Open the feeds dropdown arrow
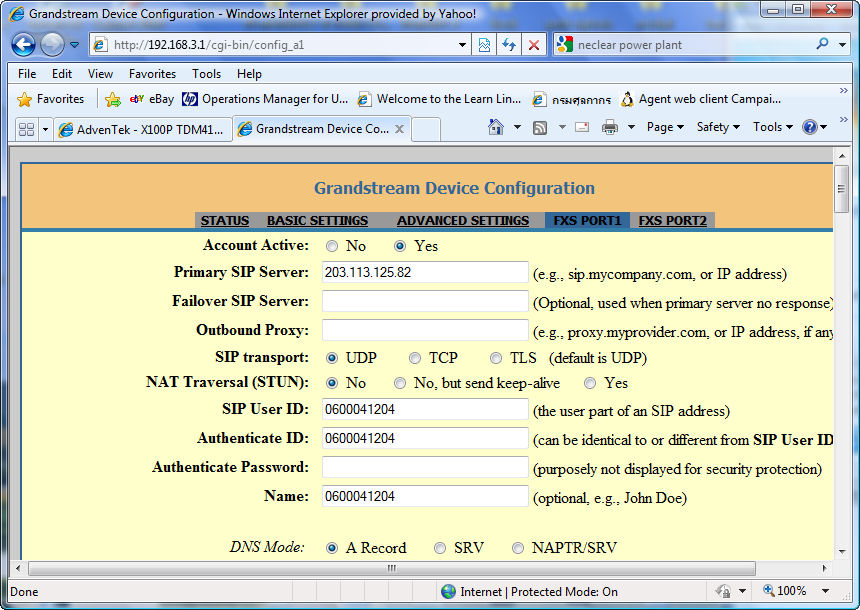Viewport: 860px width, 610px height. [x=562, y=127]
